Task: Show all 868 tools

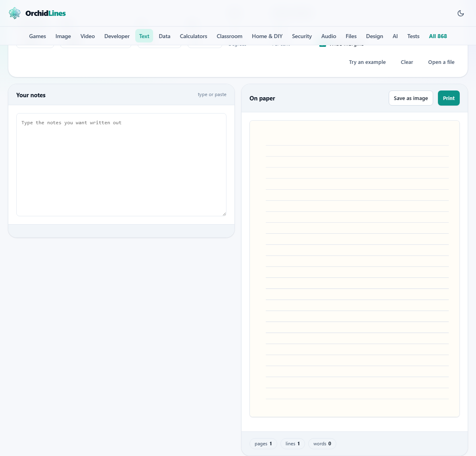Action: click(x=438, y=36)
